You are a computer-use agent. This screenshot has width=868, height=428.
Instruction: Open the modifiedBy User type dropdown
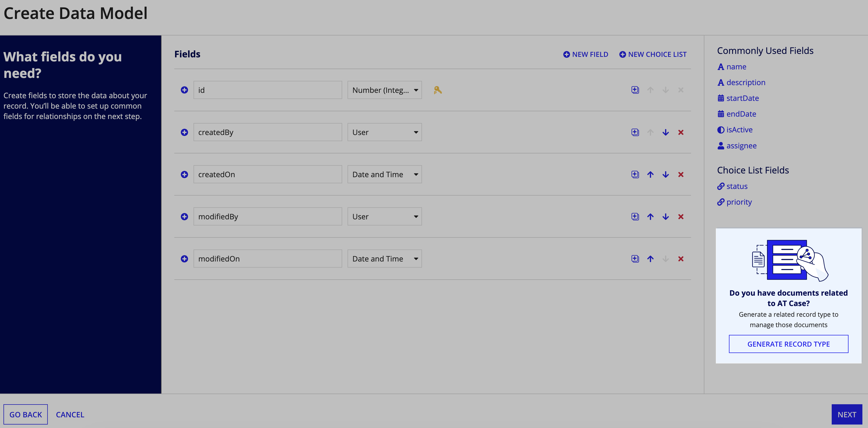(384, 216)
